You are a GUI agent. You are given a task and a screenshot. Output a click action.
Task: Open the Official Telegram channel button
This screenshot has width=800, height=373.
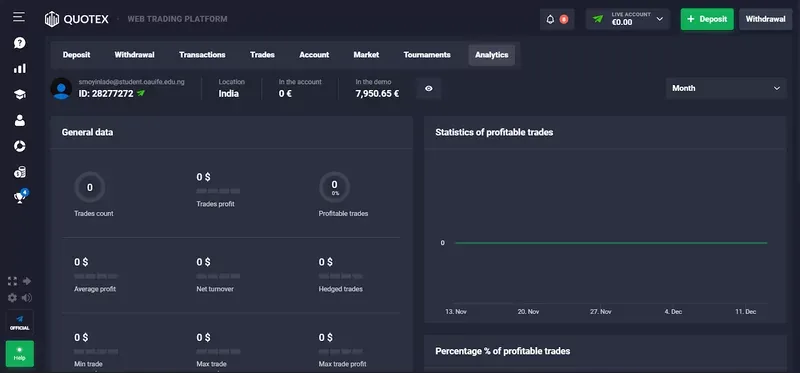coord(19,322)
